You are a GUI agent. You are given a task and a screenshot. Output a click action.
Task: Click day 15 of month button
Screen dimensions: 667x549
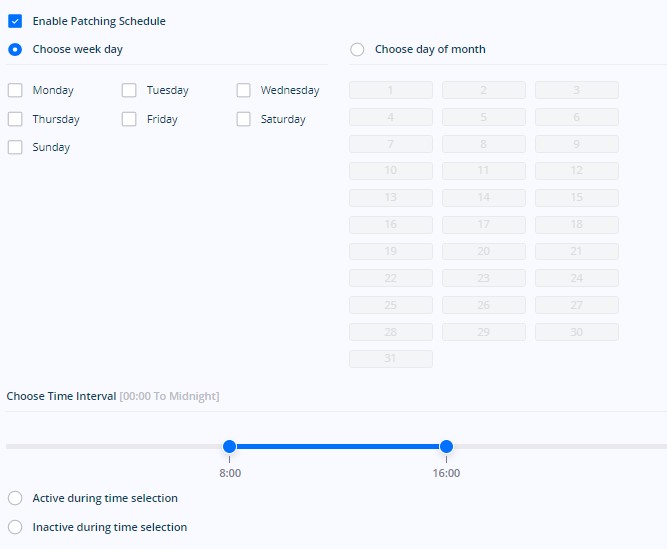577,198
